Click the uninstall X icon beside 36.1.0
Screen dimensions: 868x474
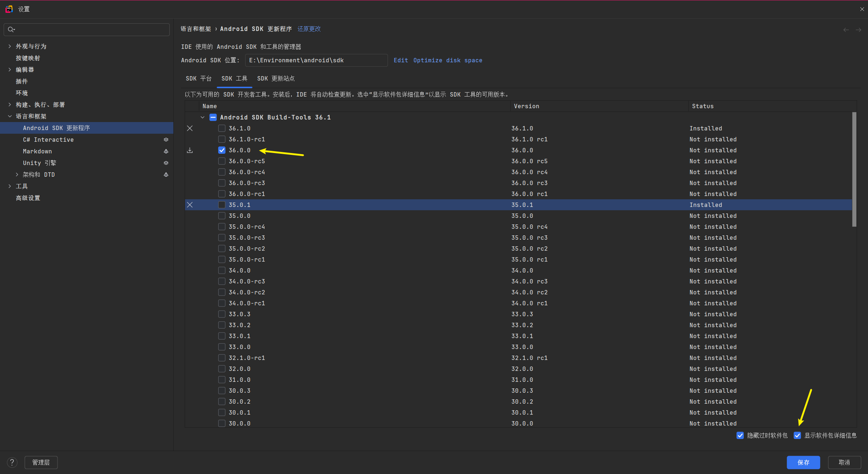pyautogui.click(x=190, y=128)
